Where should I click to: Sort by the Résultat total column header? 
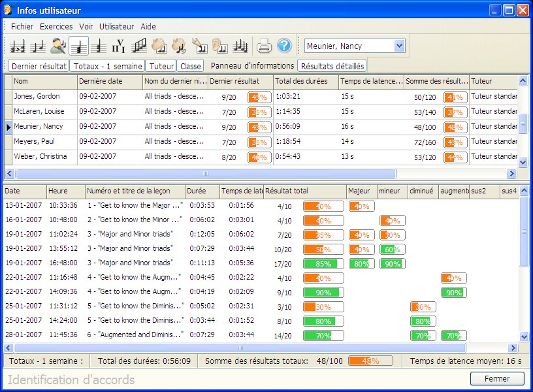pos(304,191)
